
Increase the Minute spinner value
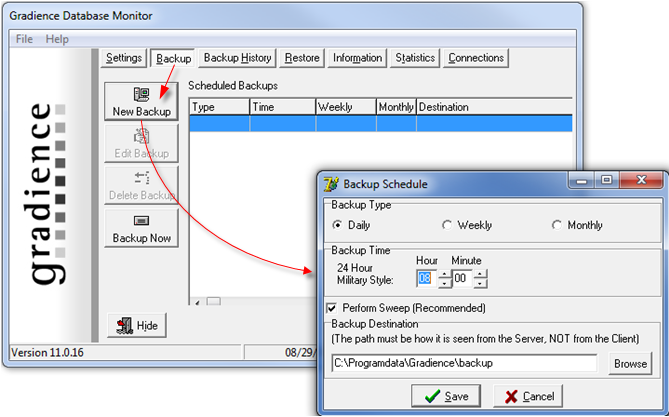pyautogui.click(x=480, y=273)
